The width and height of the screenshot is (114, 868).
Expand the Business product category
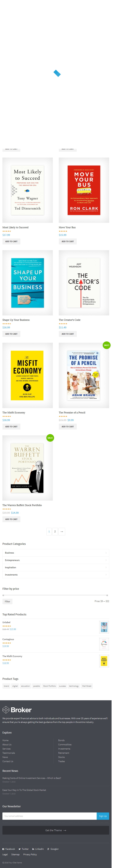pos(56,553)
